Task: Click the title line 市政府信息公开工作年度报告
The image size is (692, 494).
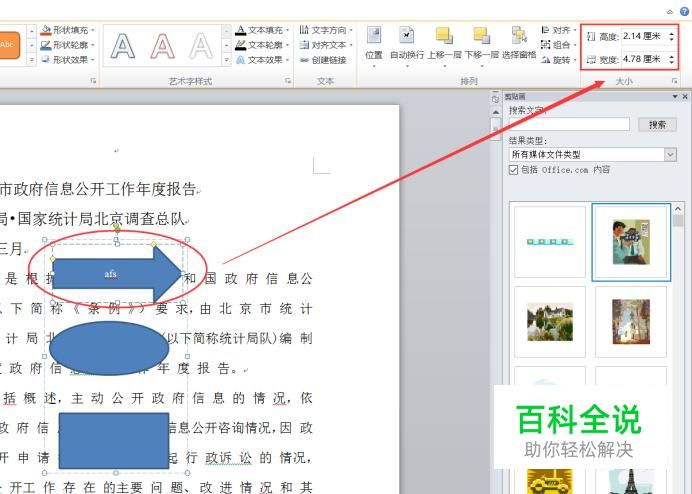Action: pyautogui.click(x=98, y=189)
